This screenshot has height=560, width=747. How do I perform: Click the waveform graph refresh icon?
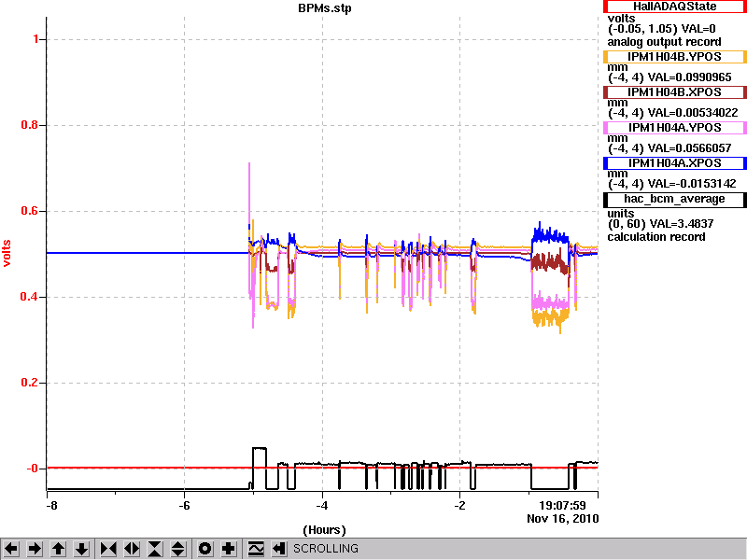click(x=256, y=549)
